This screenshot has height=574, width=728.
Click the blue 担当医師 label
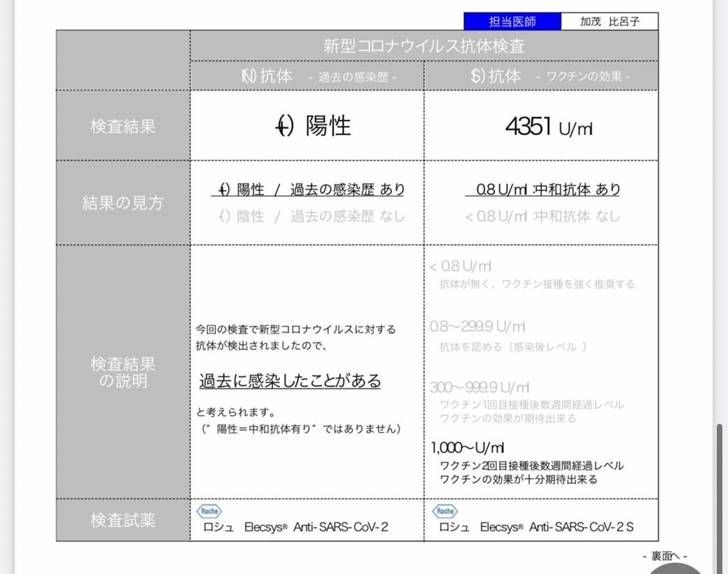(512, 22)
